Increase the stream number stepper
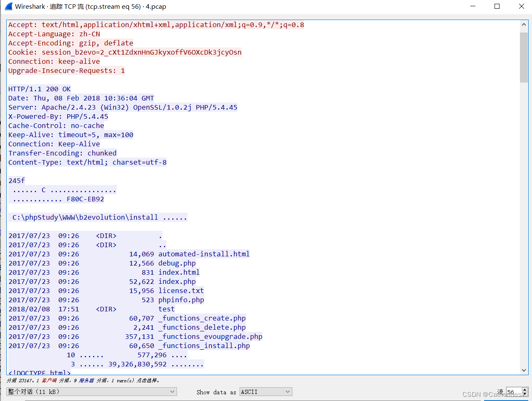The width and height of the screenshot is (532, 401). click(x=525, y=390)
